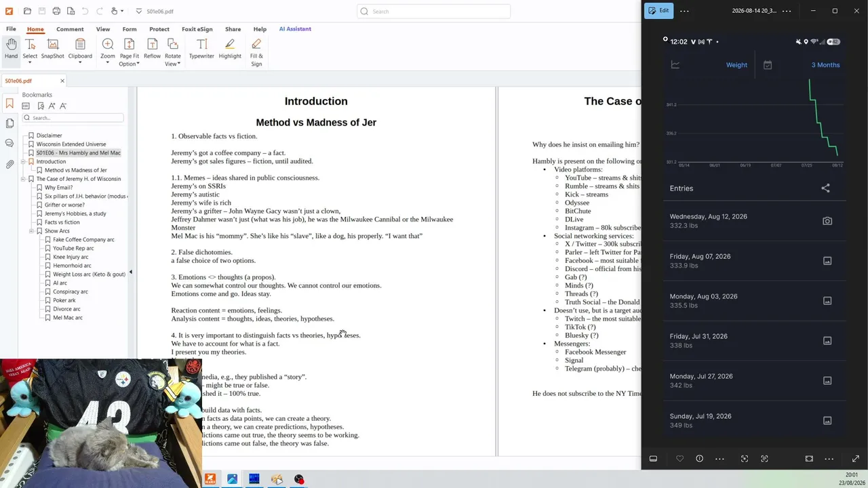868x488 pixels.
Task: Open the Clipboard dropdown arrow
Action: pos(80,64)
